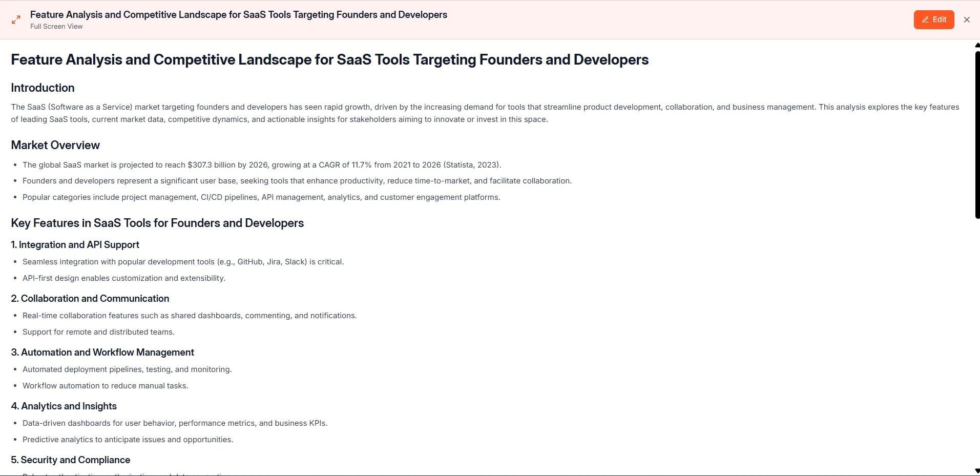This screenshot has width=980, height=476.
Task: Click the vertical scrollbar thumb
Action: coord(977,133)
